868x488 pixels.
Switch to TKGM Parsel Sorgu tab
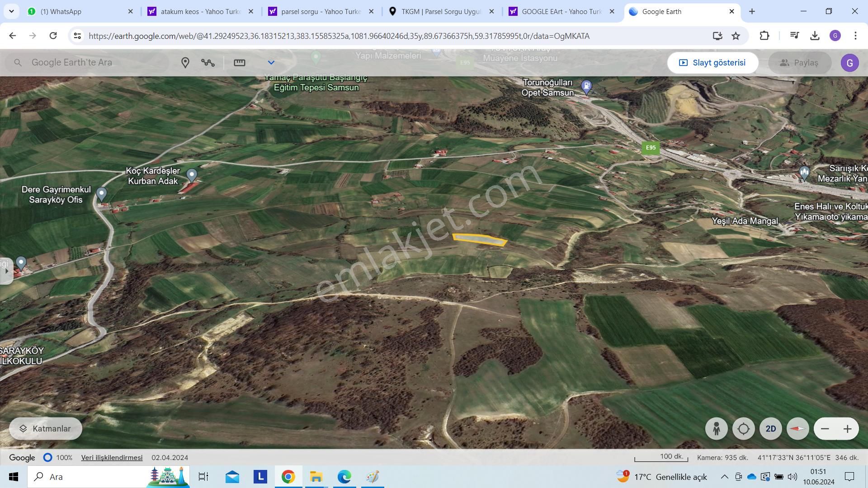[x=441, y=11]
